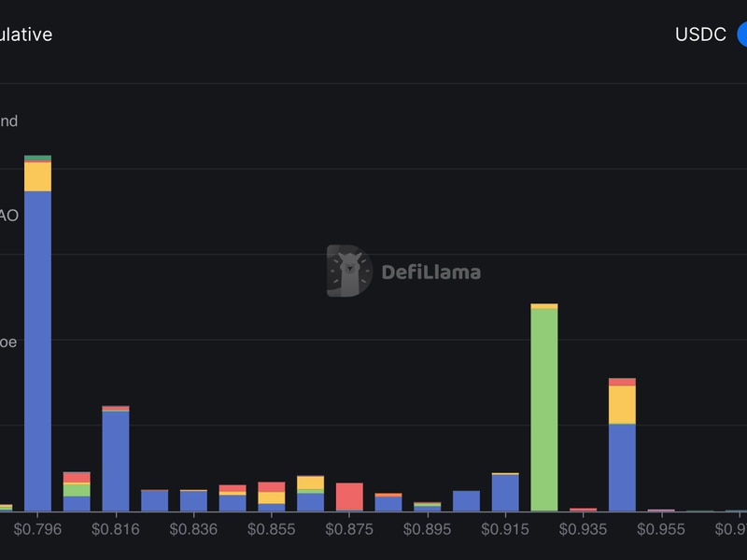
Task: Click the blue bar at $0.816
Action: [116, 460]
